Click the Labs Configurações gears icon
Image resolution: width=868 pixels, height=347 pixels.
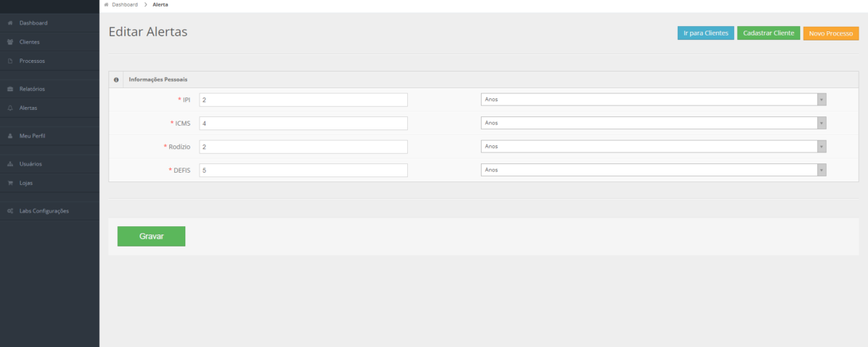coord(10,211)
